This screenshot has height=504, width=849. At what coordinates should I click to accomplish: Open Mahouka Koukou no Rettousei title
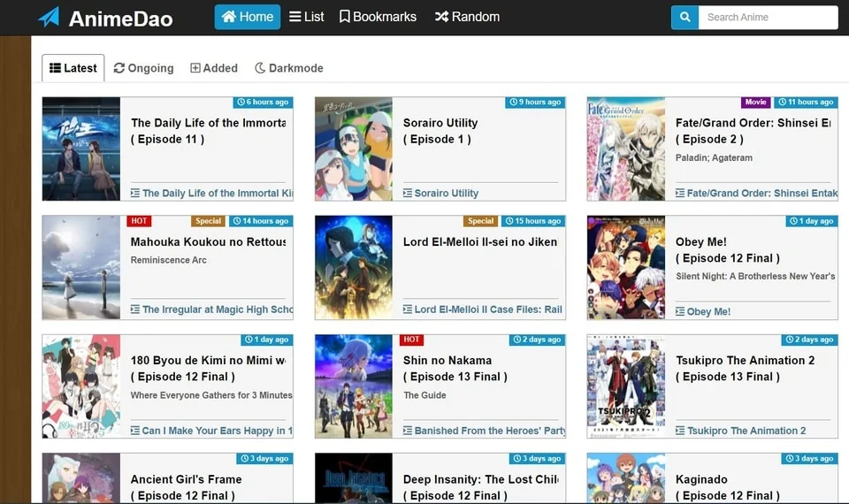coord(209,242)
